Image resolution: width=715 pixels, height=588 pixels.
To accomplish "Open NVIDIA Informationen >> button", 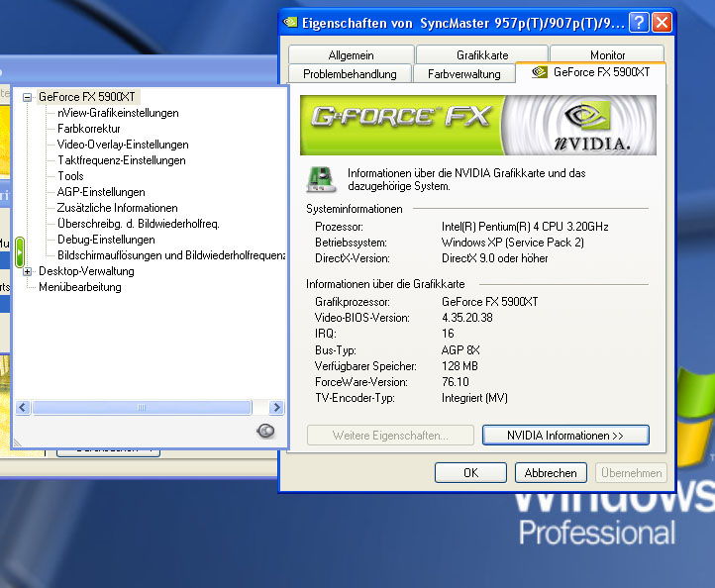I will point(565,436).
